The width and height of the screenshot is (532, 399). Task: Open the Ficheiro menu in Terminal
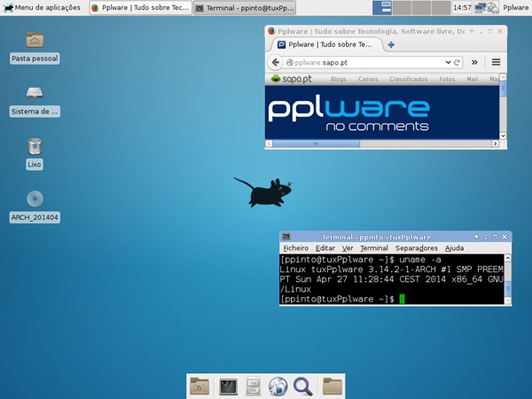pyautogui.click(x=295, y=248)
